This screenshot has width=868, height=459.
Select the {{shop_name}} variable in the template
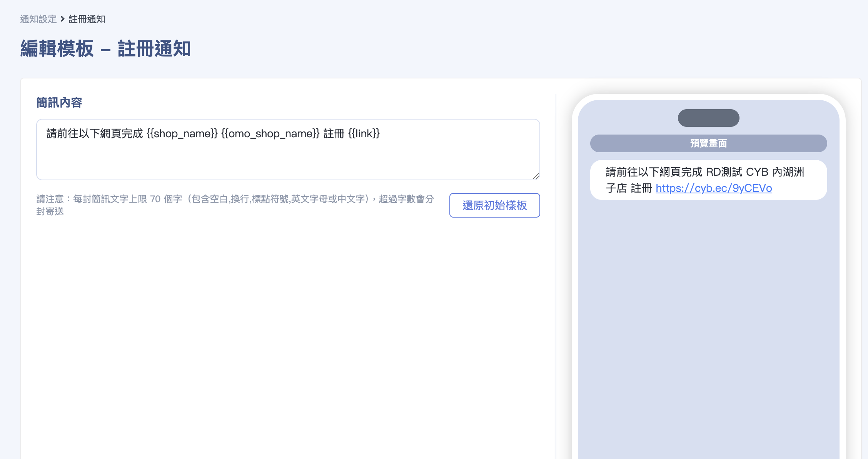[x=181, y=134]
